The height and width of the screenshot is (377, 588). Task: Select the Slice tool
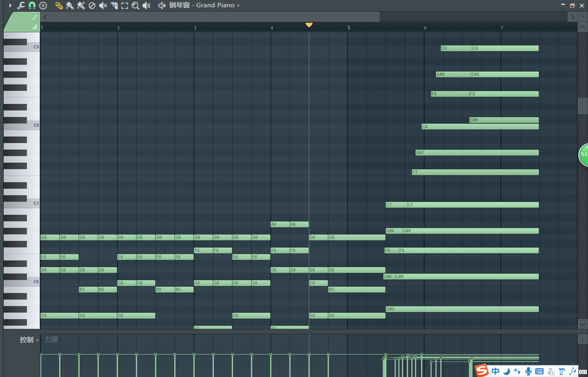114,5
